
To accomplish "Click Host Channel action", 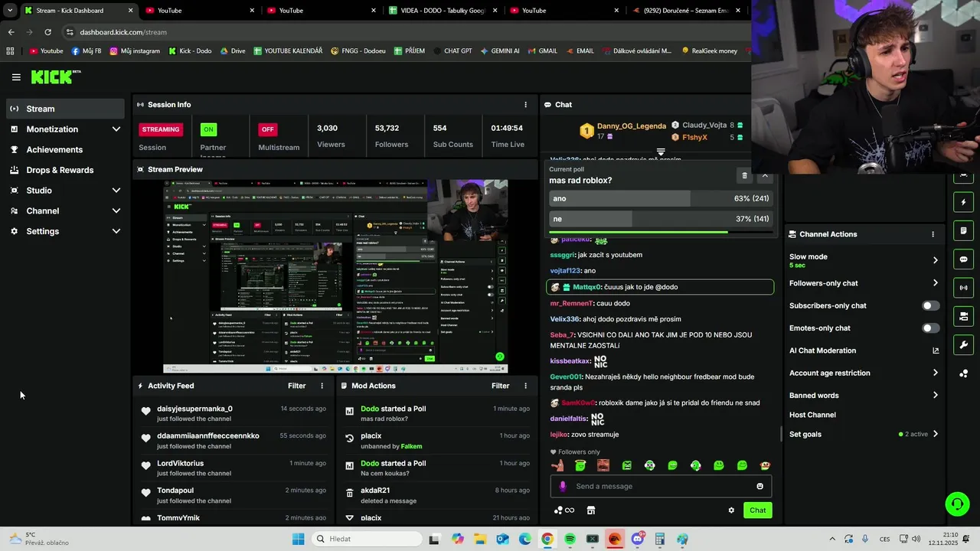I will click(812, 415).
